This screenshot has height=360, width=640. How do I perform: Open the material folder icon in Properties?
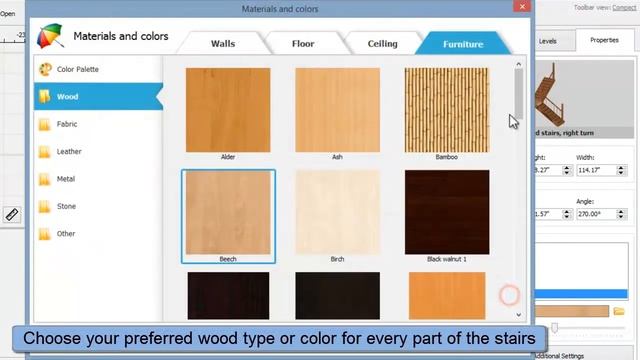(619, 311)
